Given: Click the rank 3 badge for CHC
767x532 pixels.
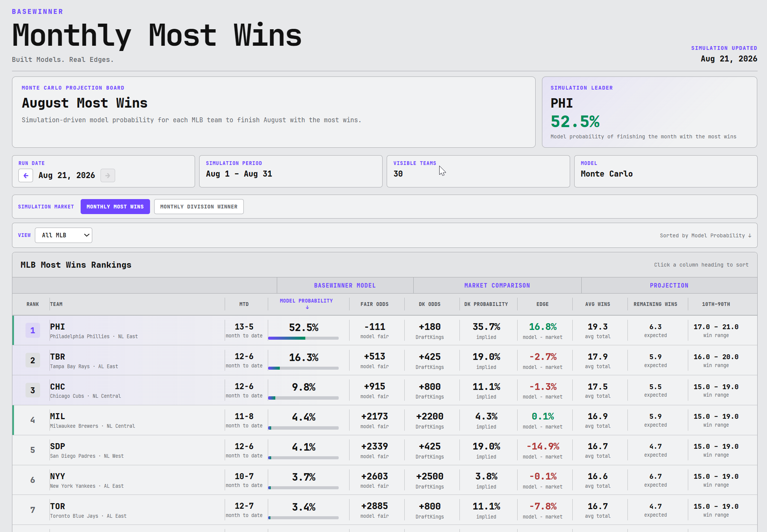Looking at the screenshot, I should click(33, 390).
